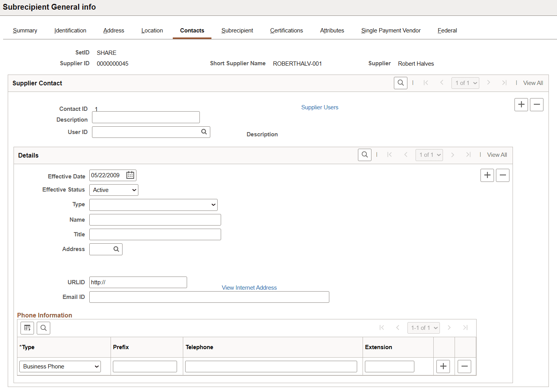Change phone Type from Business Phone
Image resolution: width=557 pixels, height=392 pixels.
pos(60,367)
